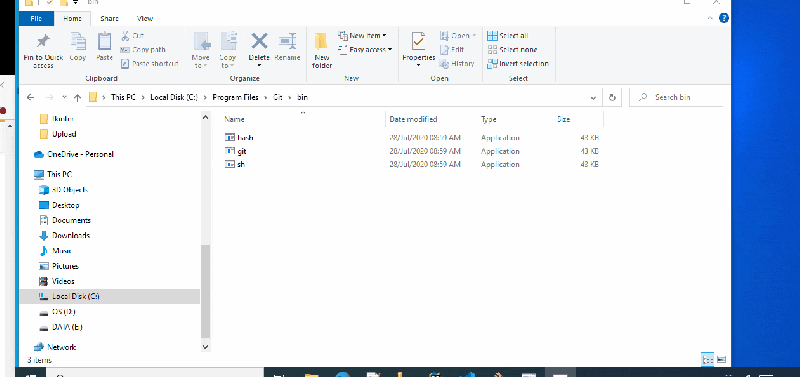Screen dimensions: 800x377
Task: Open the File tab
Action: coord(36,18)
